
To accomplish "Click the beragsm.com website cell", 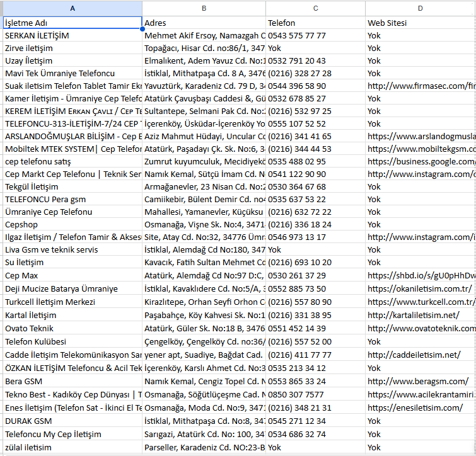I will point(421,381).
